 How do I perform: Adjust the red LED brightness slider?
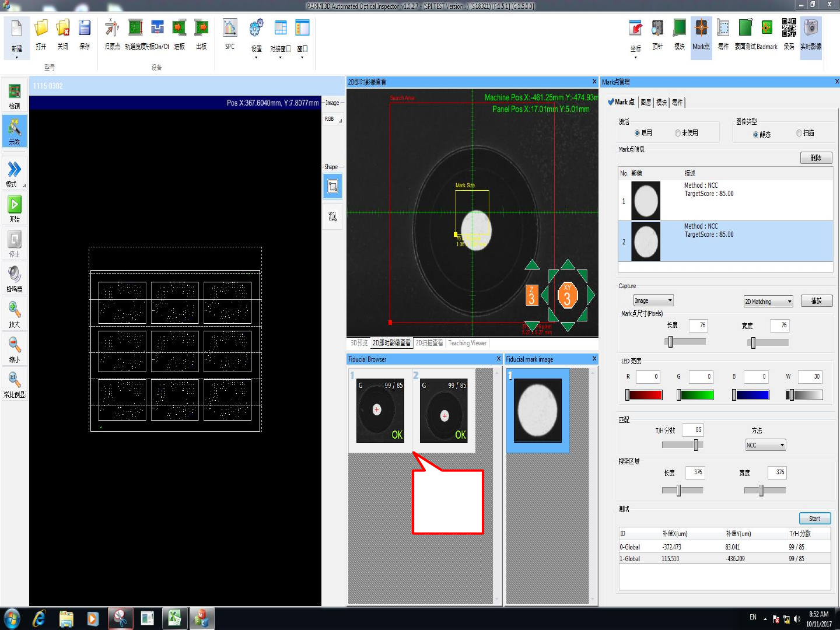628,395
